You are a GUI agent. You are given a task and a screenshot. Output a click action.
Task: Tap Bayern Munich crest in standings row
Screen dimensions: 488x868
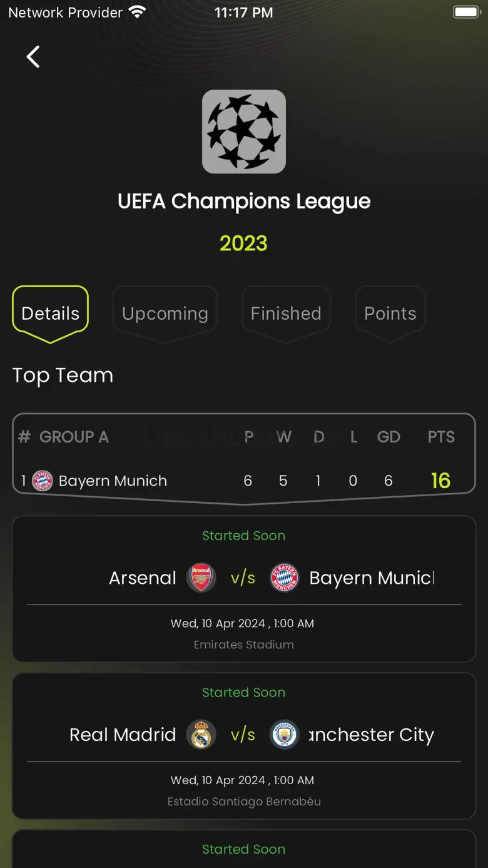pyautogui.click(x=43, y=481)
